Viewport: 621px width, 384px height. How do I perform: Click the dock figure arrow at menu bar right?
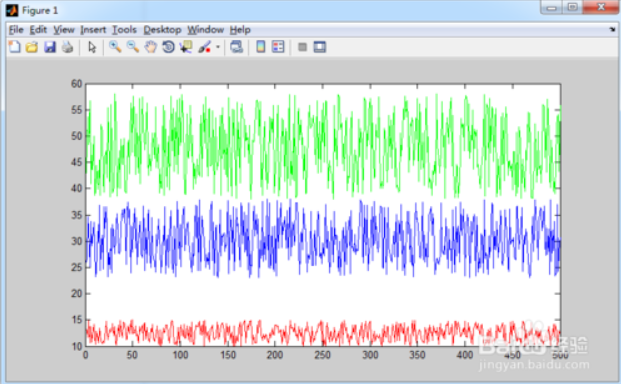612,29
